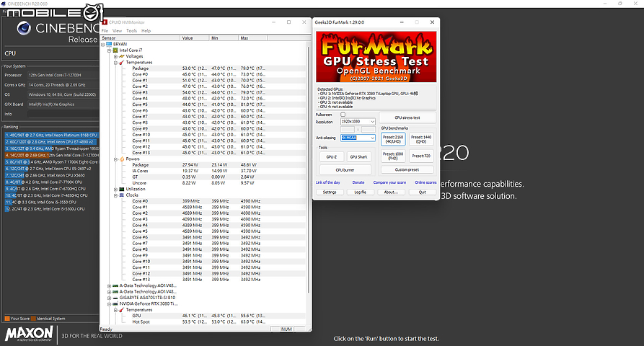Open the Anti-aliasing dropdown
Image resolution: width=644 pixels, height=346 pixels.
click(x=358, y=138)
